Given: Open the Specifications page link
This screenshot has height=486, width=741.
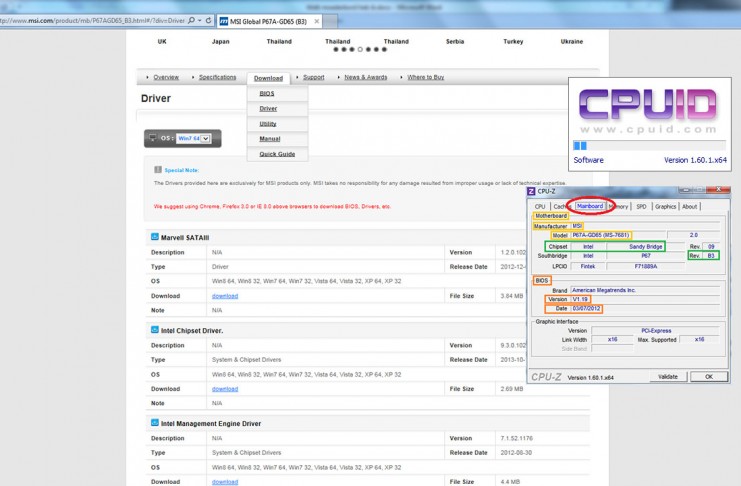Looking at the screenshot, I should pos(217,77).
